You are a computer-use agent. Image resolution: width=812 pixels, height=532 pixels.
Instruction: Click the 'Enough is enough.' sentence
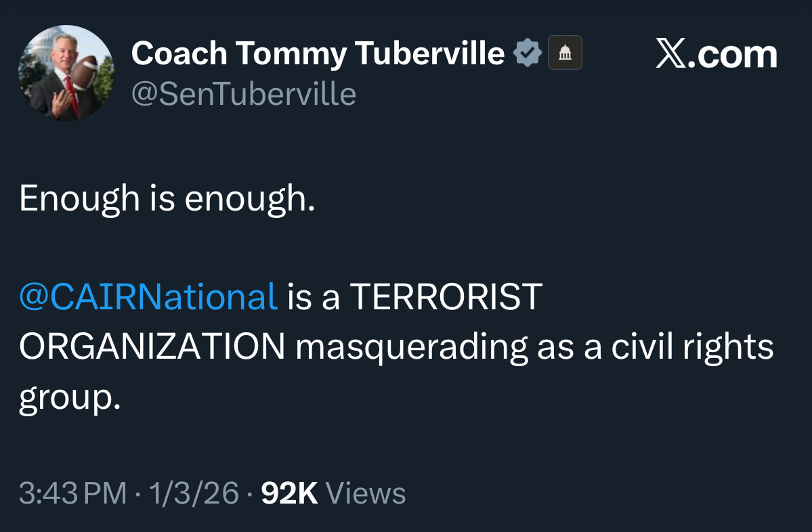[x=167, y=199]
